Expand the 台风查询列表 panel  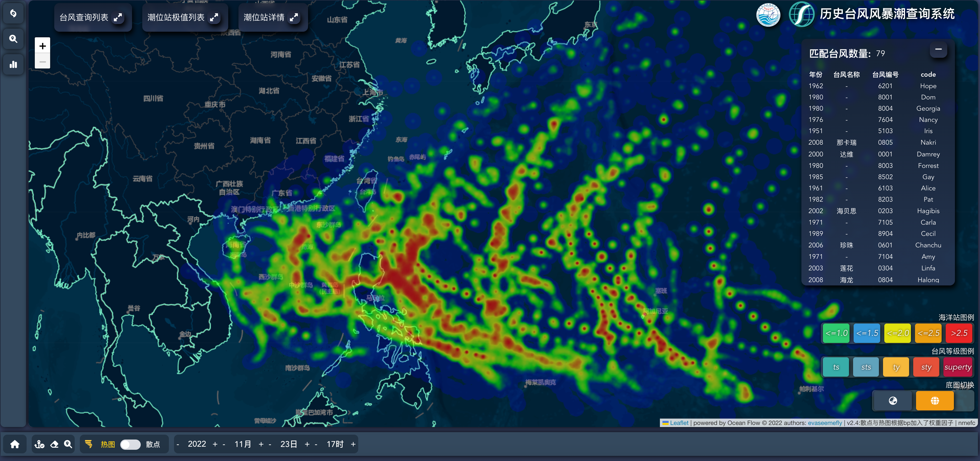(x=118, y=17)
